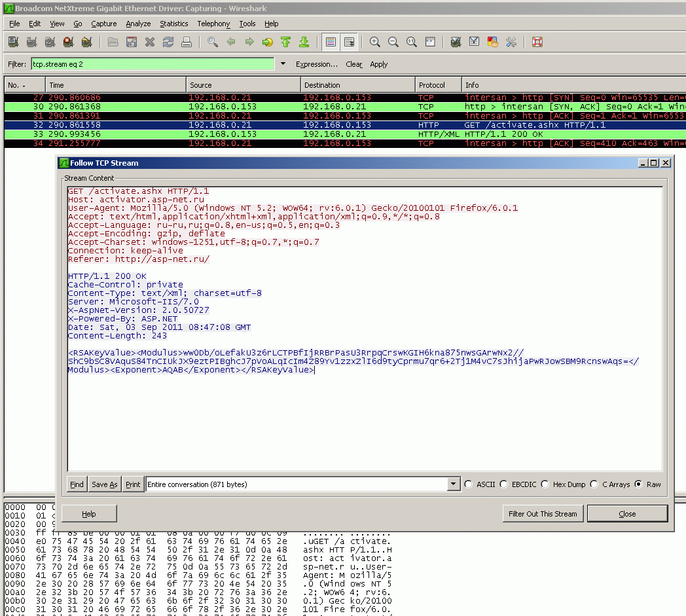686x616 pixels.
Task: Edit coloring rules icon
Action: coord(493,42)
